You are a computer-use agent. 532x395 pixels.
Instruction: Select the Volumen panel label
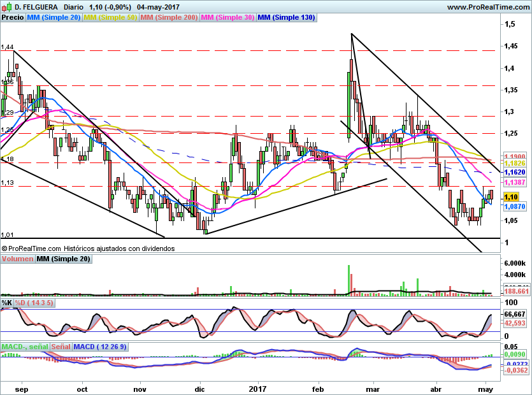click(x=17, y=259)
